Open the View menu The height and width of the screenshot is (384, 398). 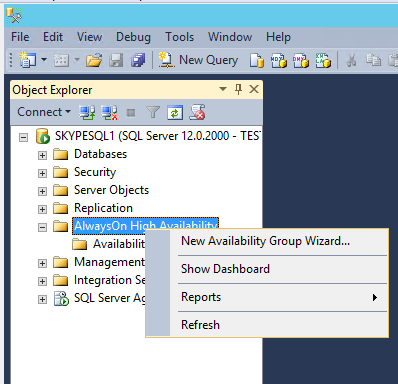pyautogui.click(x=89, y=37)
